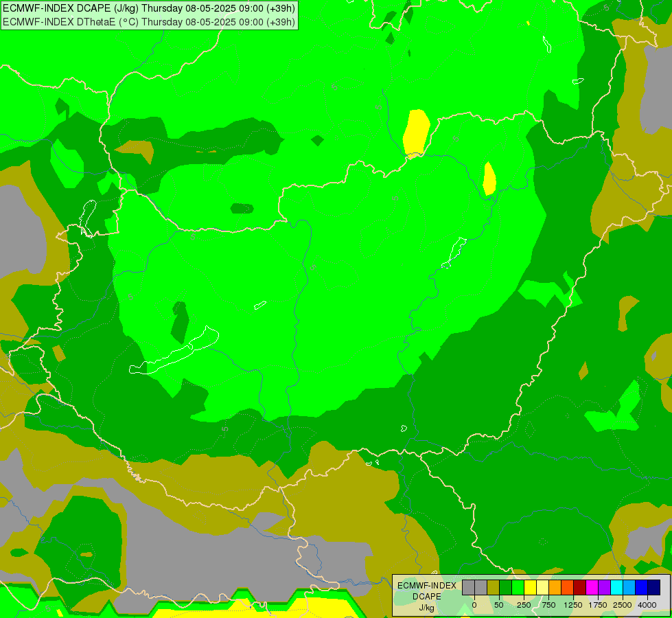The height and width of the screenshot is (618, 672).
Task: Choose the dark red legend swatch
Action: (580, 588)
